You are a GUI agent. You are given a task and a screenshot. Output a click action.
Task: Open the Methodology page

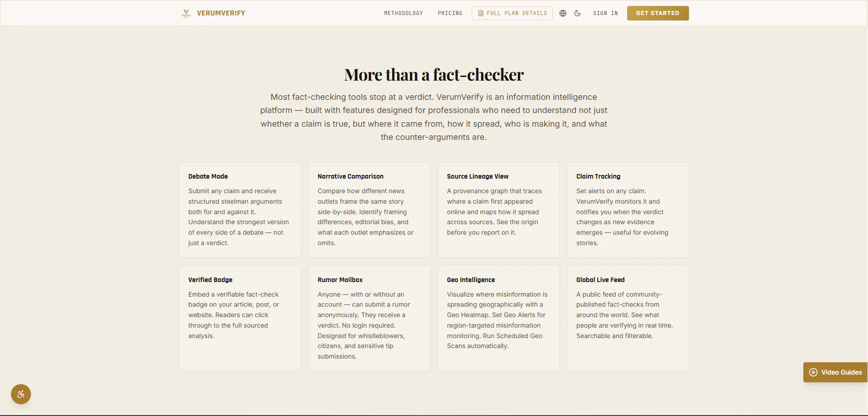pyautogui.click(x=403, y=13)
